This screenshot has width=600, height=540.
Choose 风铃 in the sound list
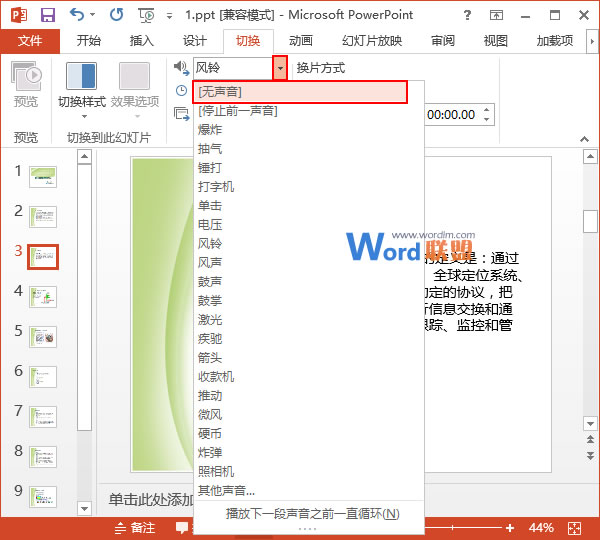[x=309, y=244]
